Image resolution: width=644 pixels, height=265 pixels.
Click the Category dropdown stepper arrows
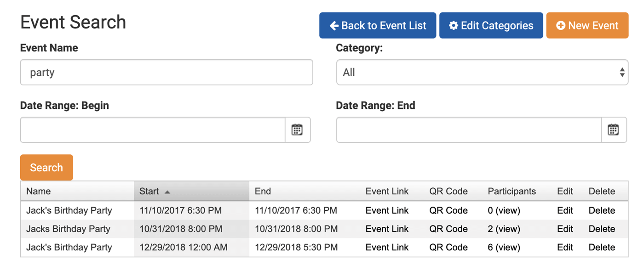click(x=622, y=72)
